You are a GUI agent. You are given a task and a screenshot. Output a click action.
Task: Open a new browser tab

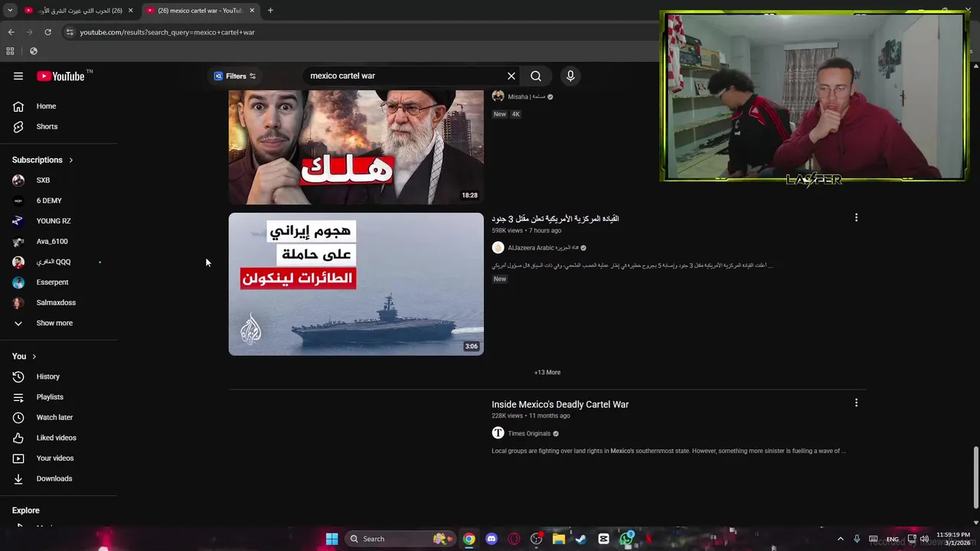(270, 11)
